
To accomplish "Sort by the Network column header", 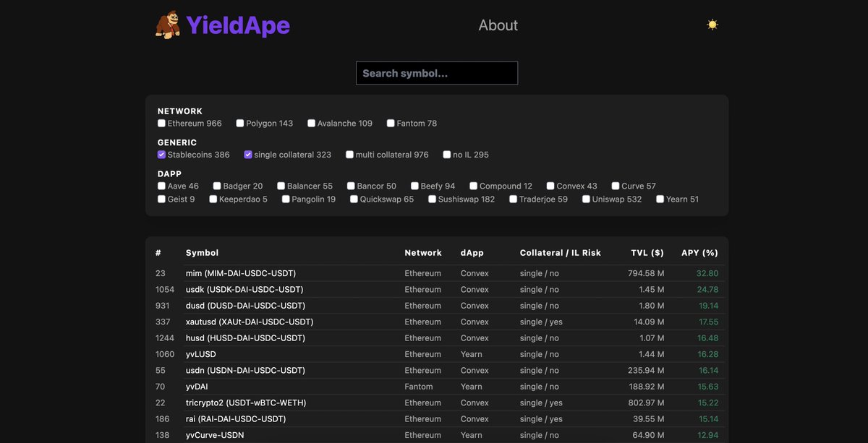I will point(423,253).
